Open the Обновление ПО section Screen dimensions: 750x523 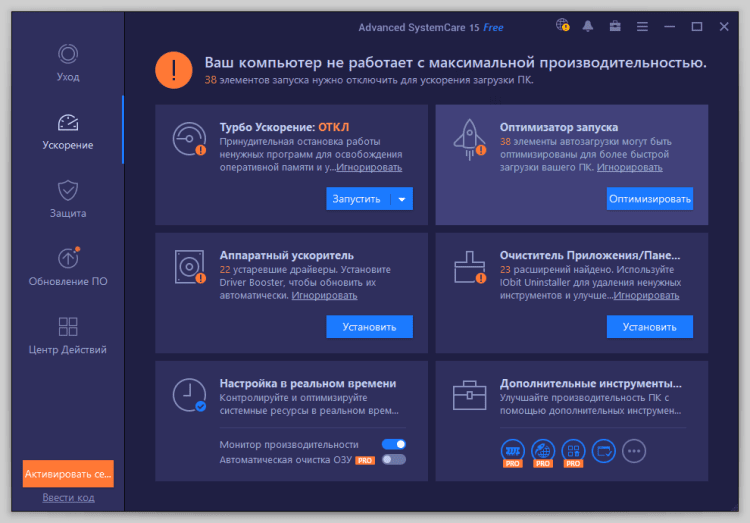[68, 267]
